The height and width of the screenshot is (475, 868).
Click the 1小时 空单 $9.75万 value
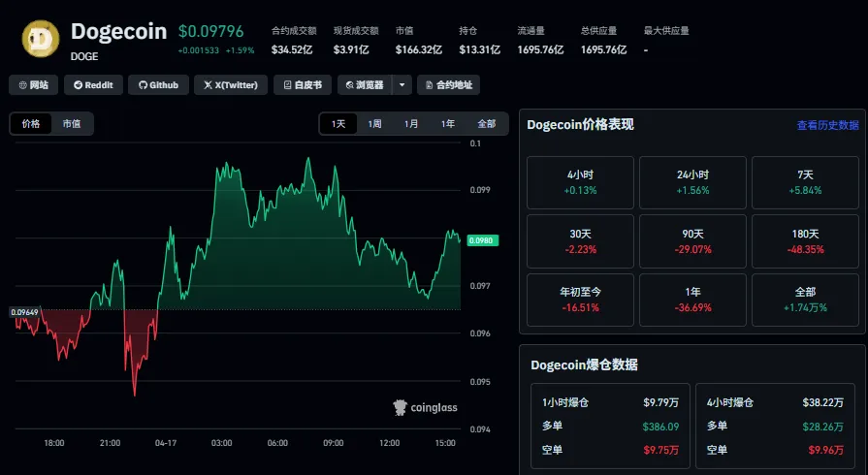[661, 451]
